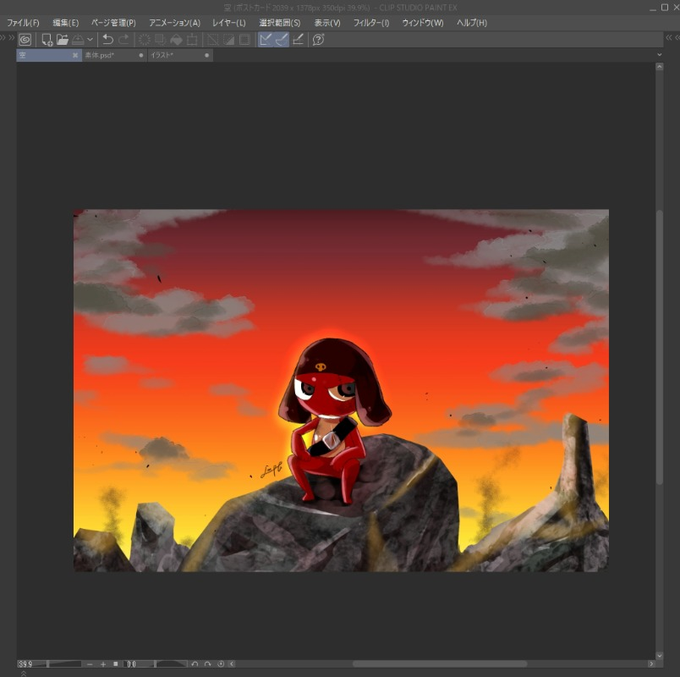The image size is (680, 677).
Task: Open the dropdown arrow beside the Save icon
Action: [x=90, y=40]
